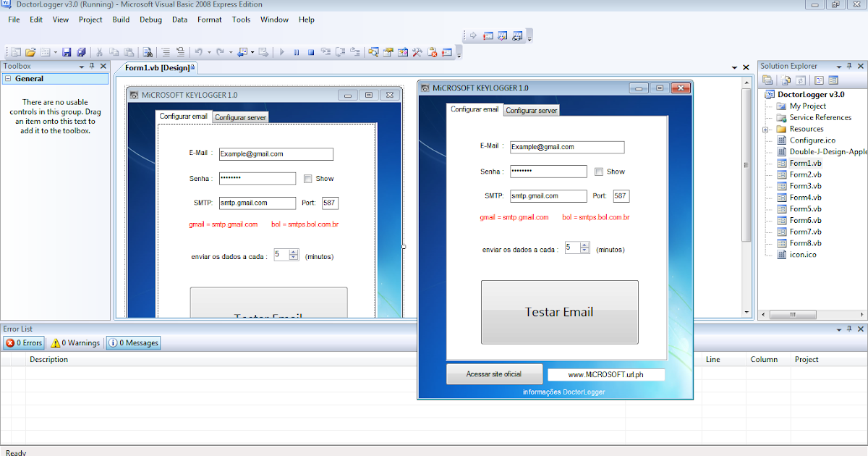Click the Uncomment lines toolbar icon
Viewport: 868px width, 456px height.
click(180, 52)
